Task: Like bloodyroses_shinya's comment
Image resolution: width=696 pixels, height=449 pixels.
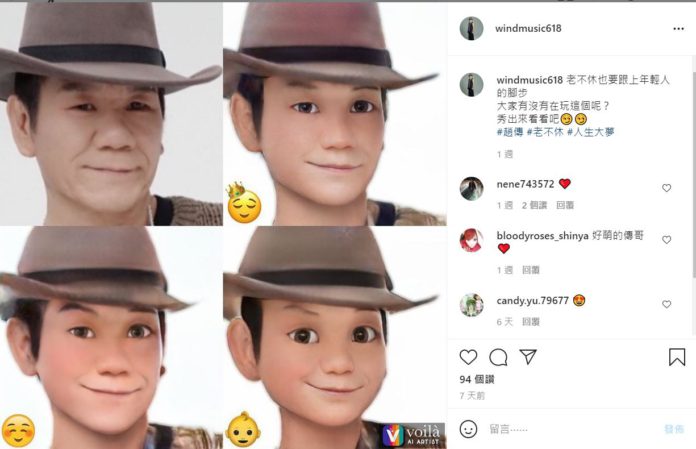Action: coord(666,240)
